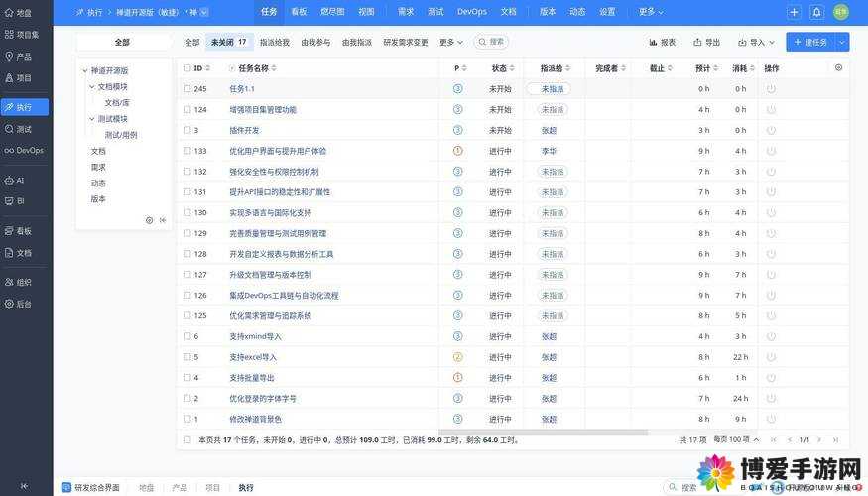Open the 报表 report
868x496 pixels.
(662, 42)
